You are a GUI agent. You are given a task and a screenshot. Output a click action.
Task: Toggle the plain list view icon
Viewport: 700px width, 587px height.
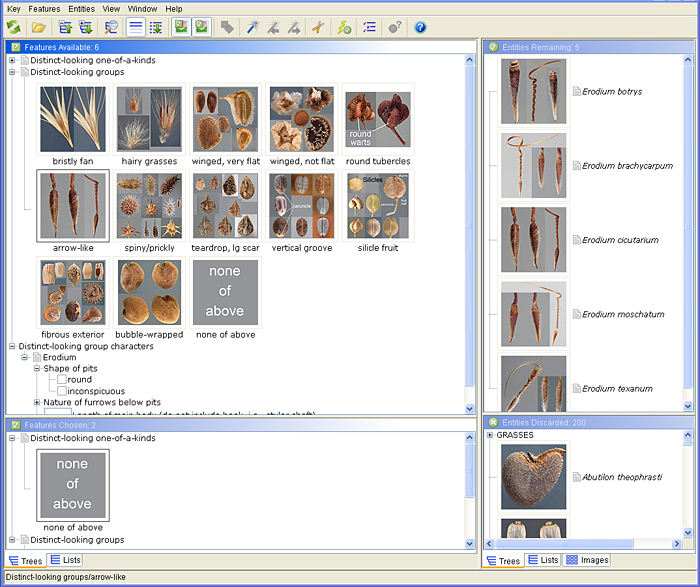135,28
